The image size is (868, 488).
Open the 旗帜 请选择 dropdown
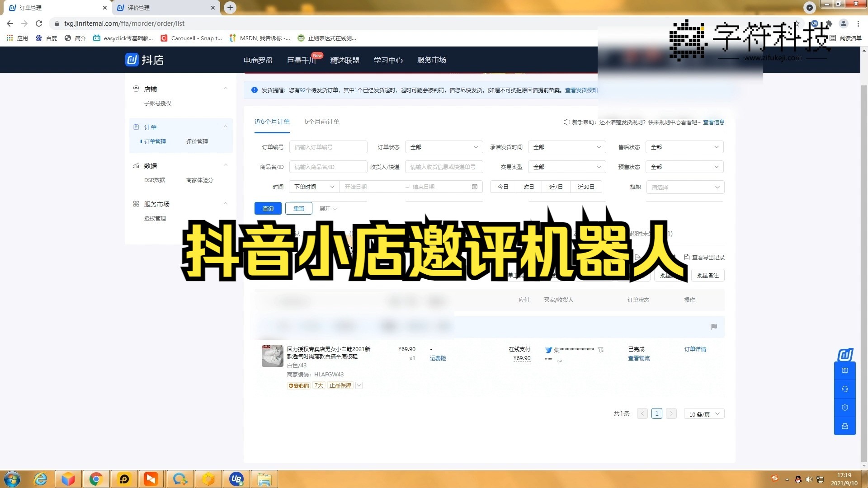click(685, 187)
